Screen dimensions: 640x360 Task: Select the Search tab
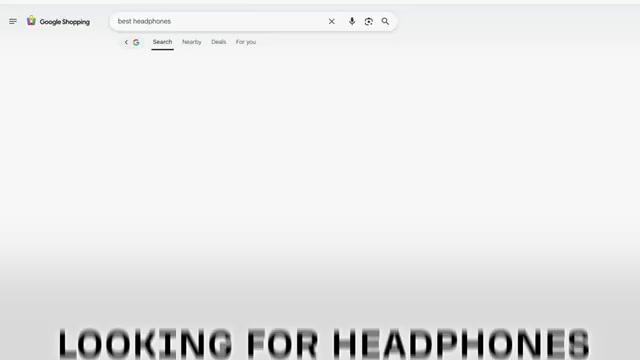[162, 42]
